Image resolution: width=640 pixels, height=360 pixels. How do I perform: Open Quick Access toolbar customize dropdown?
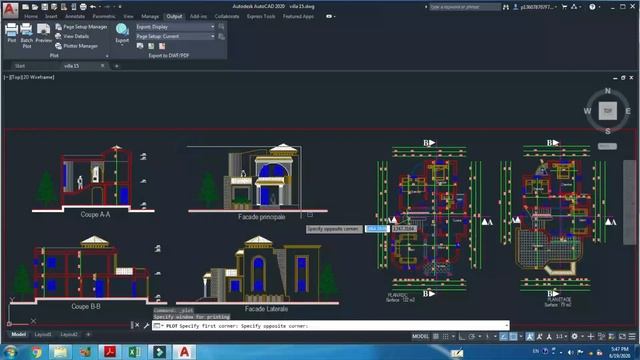[x=120, y=7]
